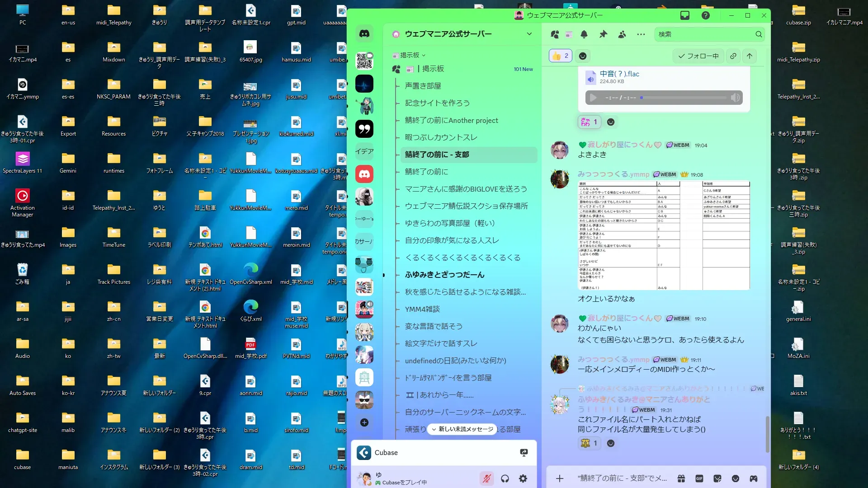Open user settings gear icon

523,479
